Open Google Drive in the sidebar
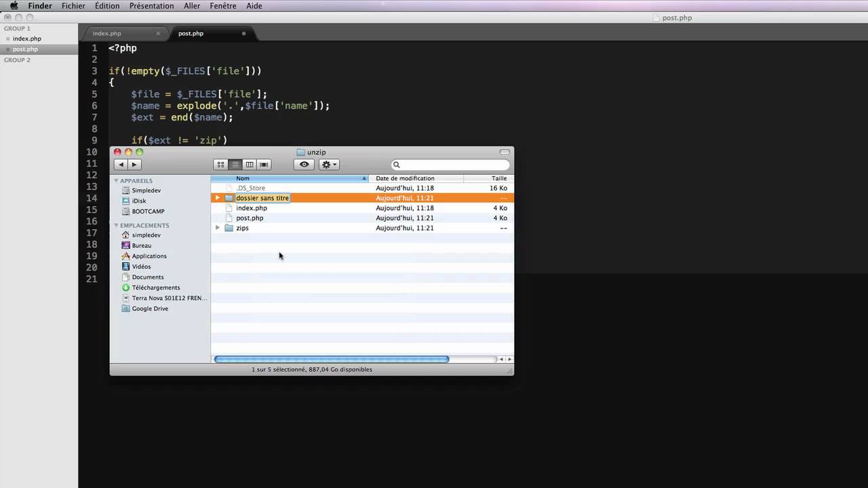868x488 pixels. point(150,308)
